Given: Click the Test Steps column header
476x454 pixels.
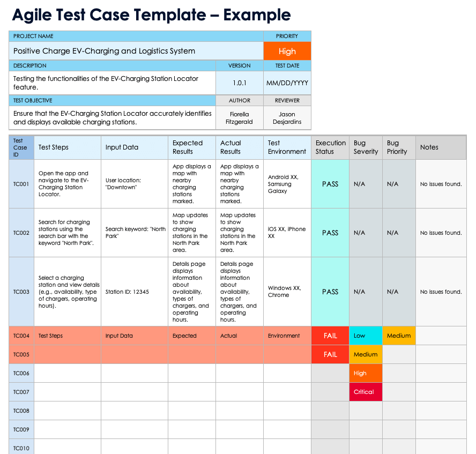Looking at the screenshot, I should click(x=68, y=147).
